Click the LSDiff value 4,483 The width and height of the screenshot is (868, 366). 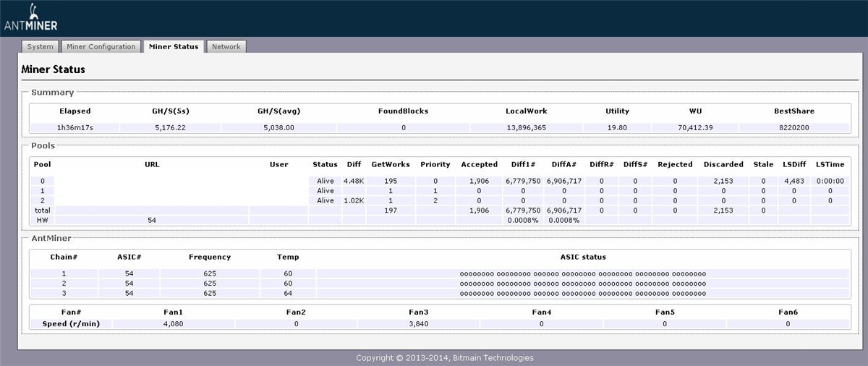coord(793,181)
